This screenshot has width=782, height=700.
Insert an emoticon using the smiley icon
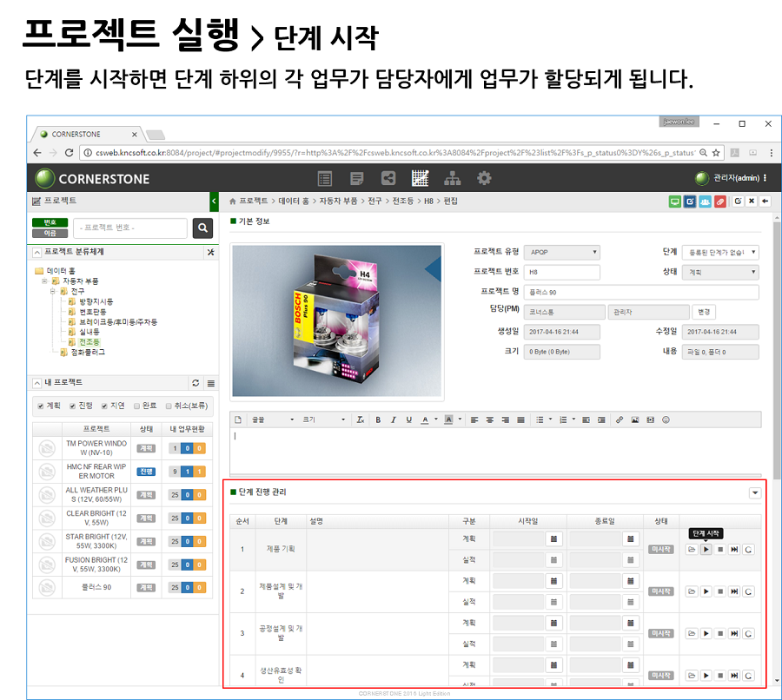coord(666,419)
